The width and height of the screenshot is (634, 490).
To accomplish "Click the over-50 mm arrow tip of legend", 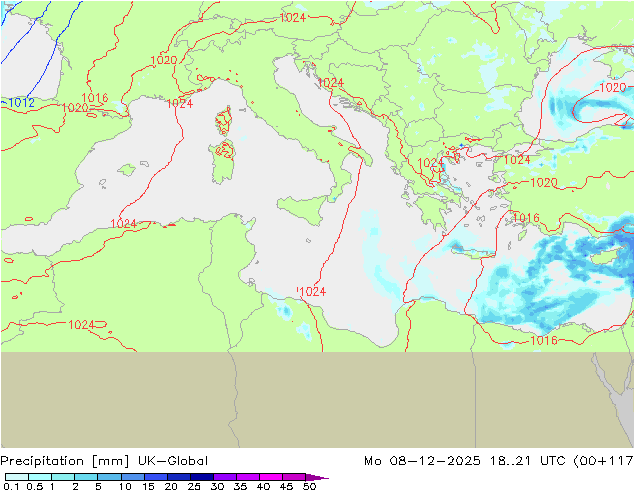I will click(x=317, y=477).
